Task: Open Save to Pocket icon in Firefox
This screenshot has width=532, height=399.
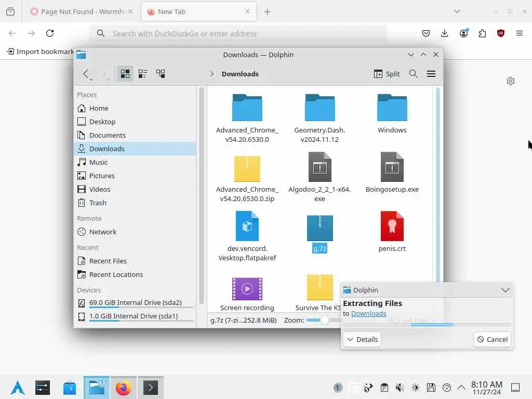Action: point(426,33)
